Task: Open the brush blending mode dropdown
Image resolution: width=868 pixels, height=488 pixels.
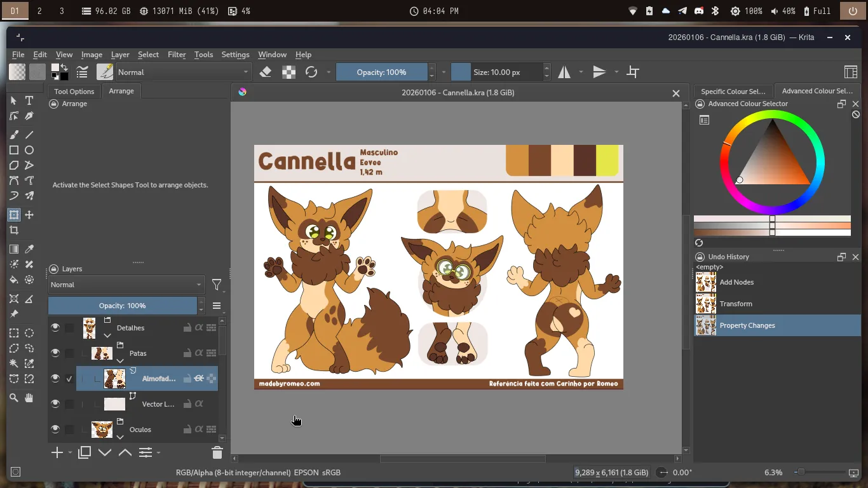Action: click(x=183, y=72)
